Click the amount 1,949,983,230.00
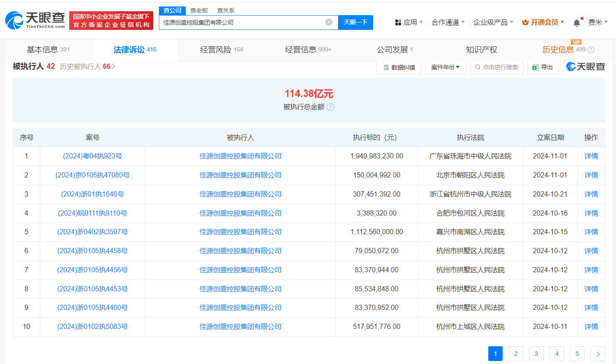 tap(377, 156)
